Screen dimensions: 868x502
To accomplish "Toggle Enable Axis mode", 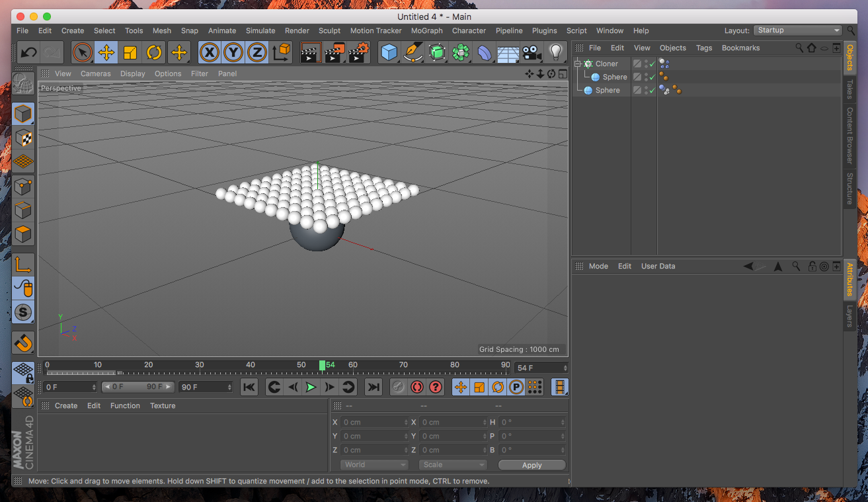I will coord(23,265).
